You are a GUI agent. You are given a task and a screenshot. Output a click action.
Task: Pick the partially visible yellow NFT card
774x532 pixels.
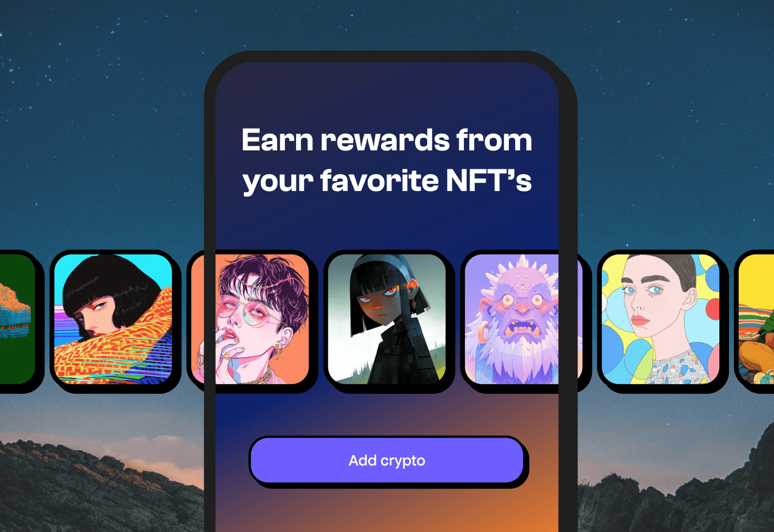point(756,319)
